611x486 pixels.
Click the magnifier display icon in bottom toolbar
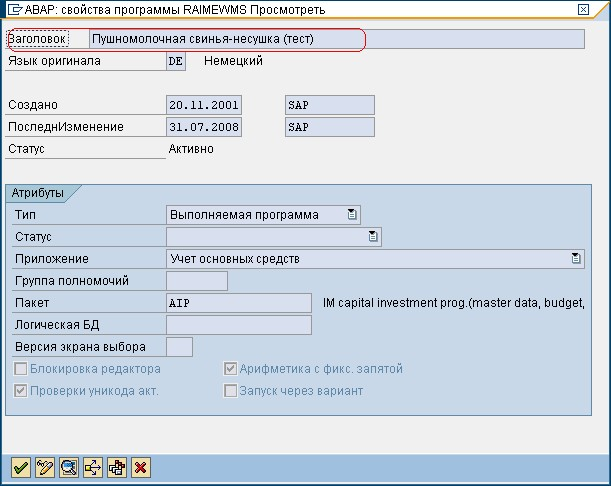[x=69, y=467]
